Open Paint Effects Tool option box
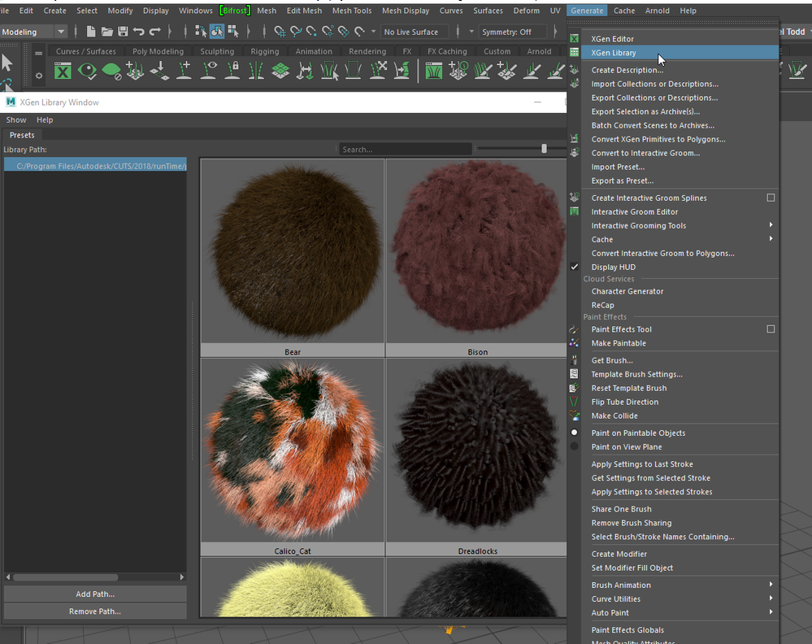The image size is (812, 644). (771, 329)
